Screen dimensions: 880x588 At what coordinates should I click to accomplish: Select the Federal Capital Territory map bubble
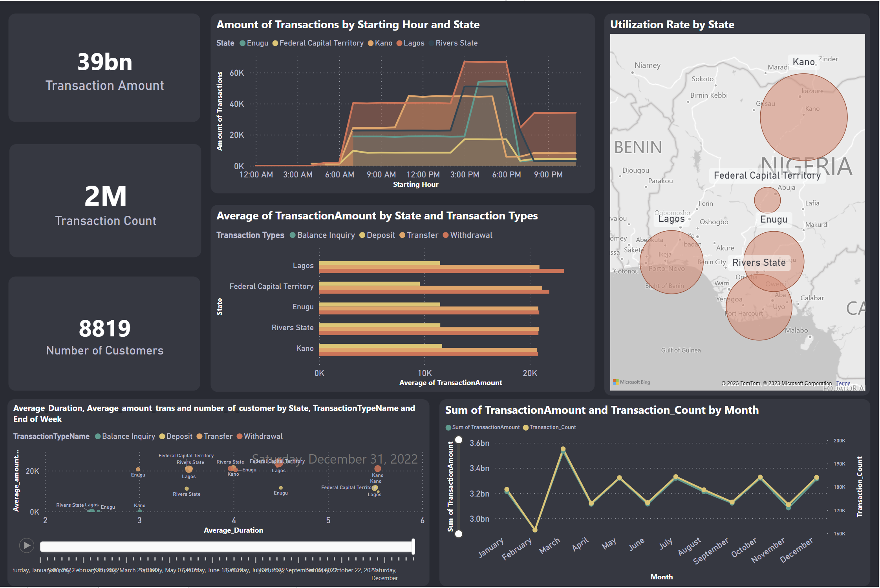tap(767, 200)
